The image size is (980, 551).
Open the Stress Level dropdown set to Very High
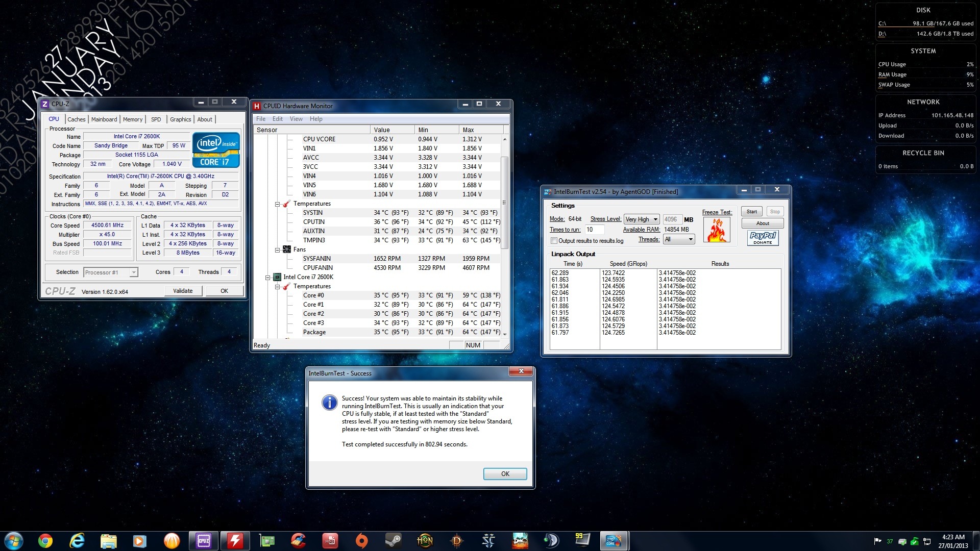[642, 219]
